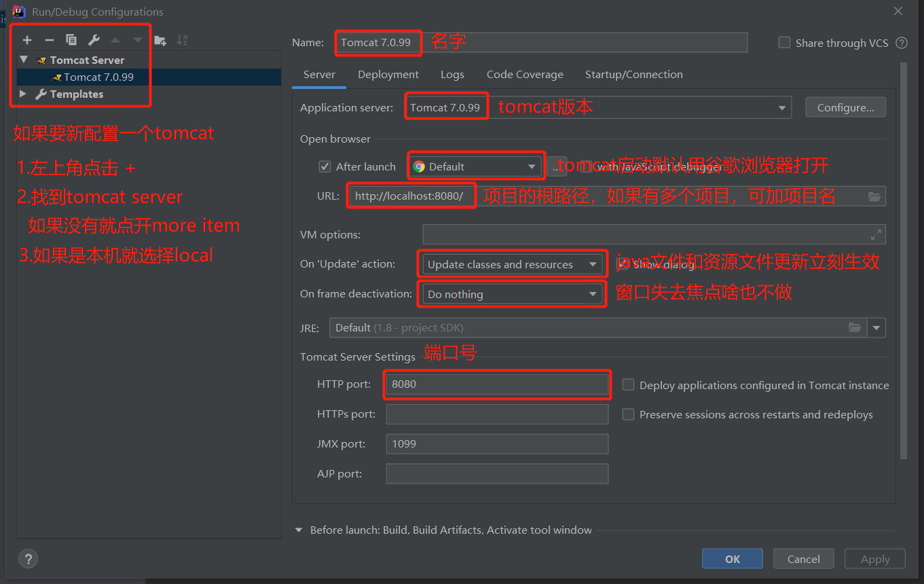Close the Run/Debug Configurations dialog
Image resolution: width=924 pixels, height=584 pixels.
898,12
